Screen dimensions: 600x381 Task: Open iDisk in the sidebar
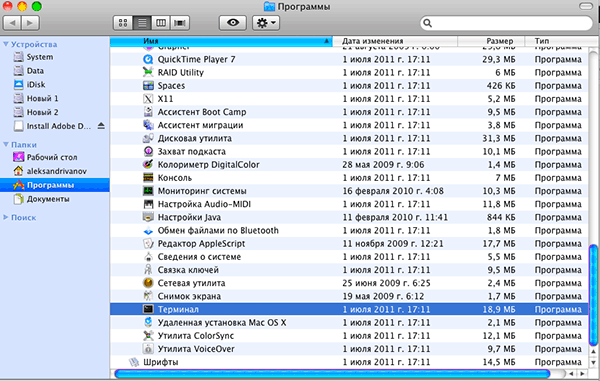(x=29, y=85)
